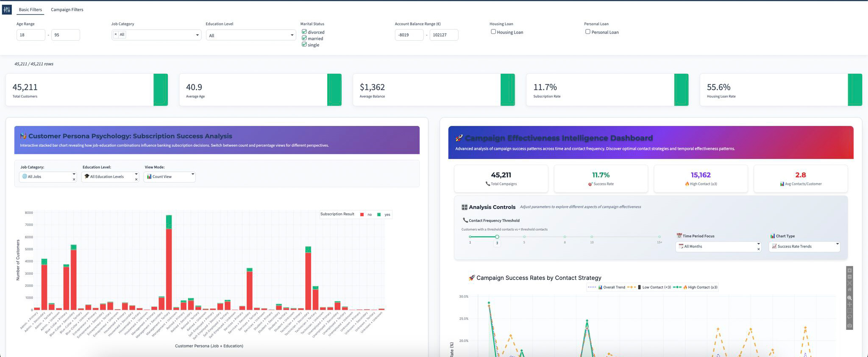The height and width of the screenshot is (357, 868).
Task: Click the filter sliders icon at top-left
Action: point(7,9)
